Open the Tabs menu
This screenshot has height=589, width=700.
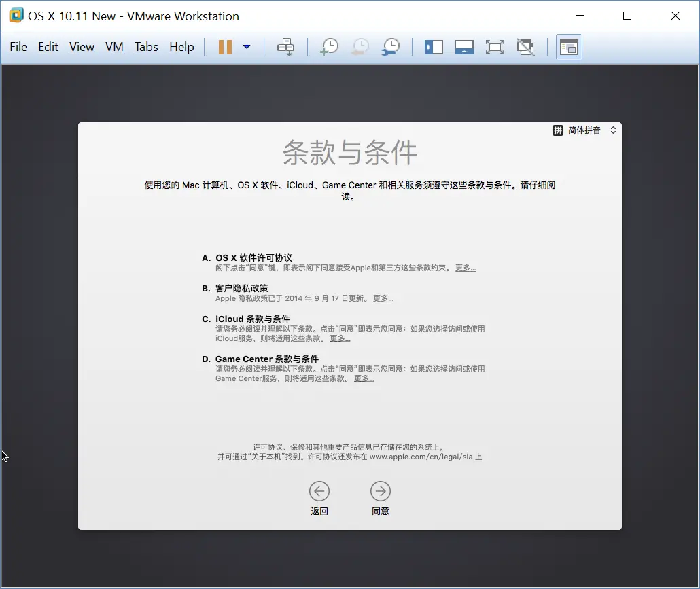tap(146, 47)
